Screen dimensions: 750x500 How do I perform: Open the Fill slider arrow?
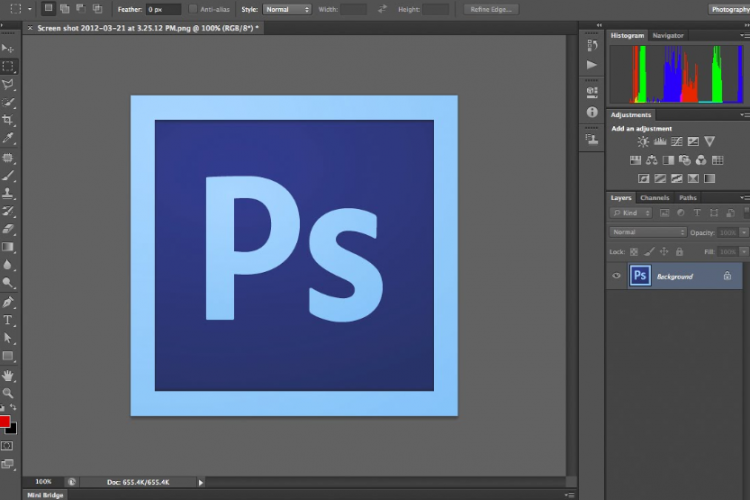click(x=744, y=252)
